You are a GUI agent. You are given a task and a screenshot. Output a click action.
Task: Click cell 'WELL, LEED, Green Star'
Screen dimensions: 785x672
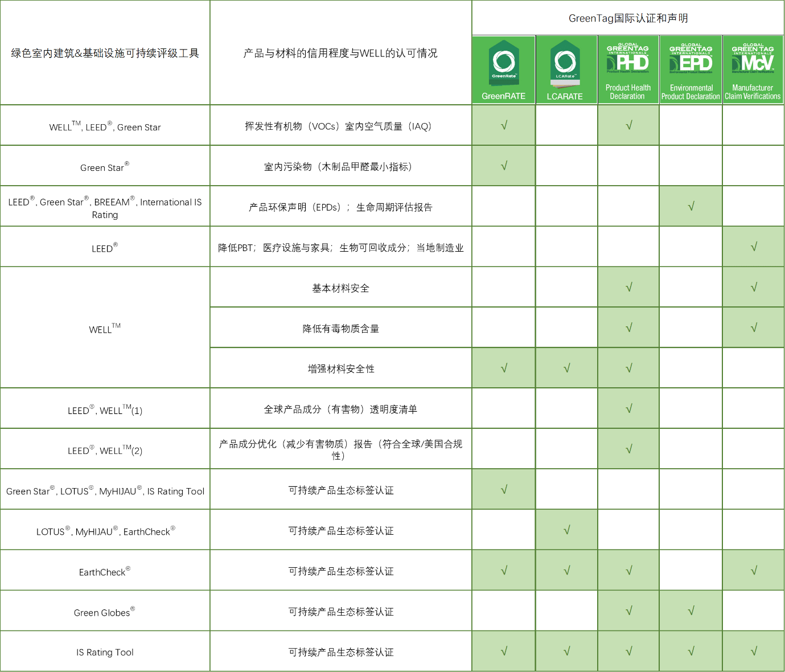(105, 126)
